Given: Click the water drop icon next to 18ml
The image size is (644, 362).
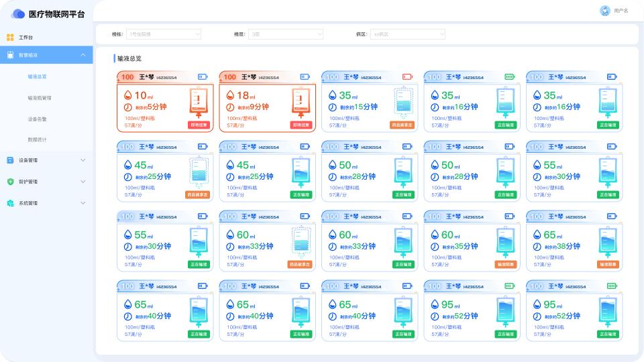Looking at the screenshot, I should click(230, 95).
